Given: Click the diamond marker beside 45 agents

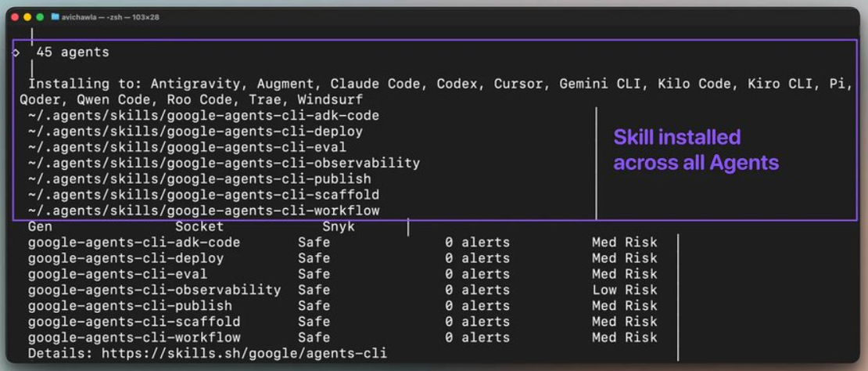Looking at the screenshot, I should (16, 52).
